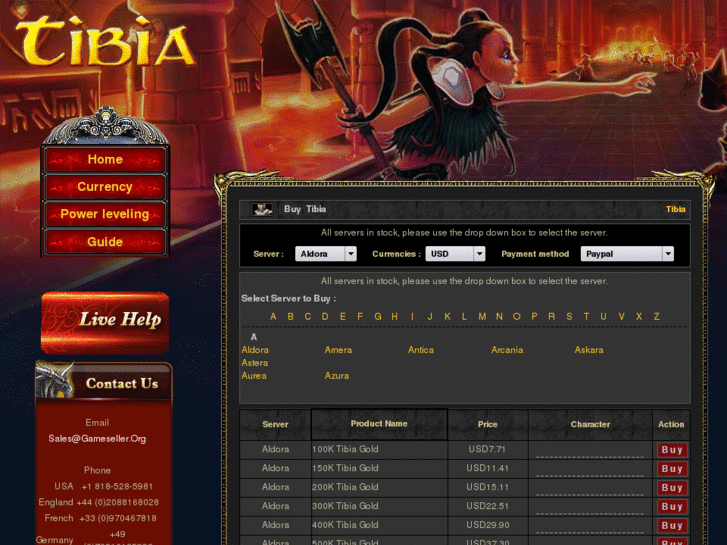Click character field for 200K Tibia Gold
Screen dimensions: 727x545
[590, 489]
